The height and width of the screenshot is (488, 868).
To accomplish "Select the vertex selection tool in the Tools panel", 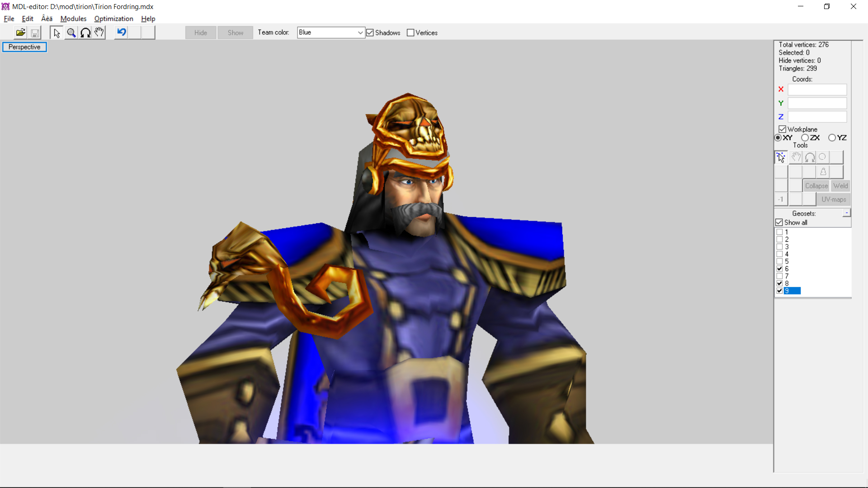I will click(x=781, y=157).
